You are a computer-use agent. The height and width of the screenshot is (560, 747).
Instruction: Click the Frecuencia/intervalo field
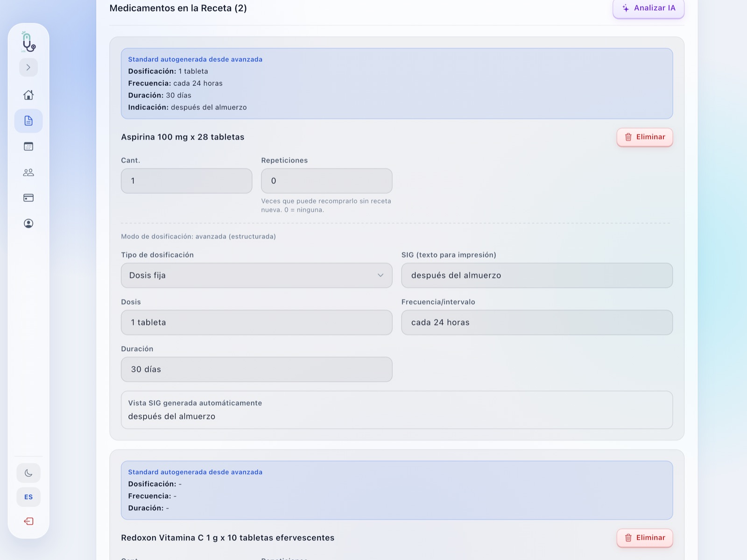(537, 322)
